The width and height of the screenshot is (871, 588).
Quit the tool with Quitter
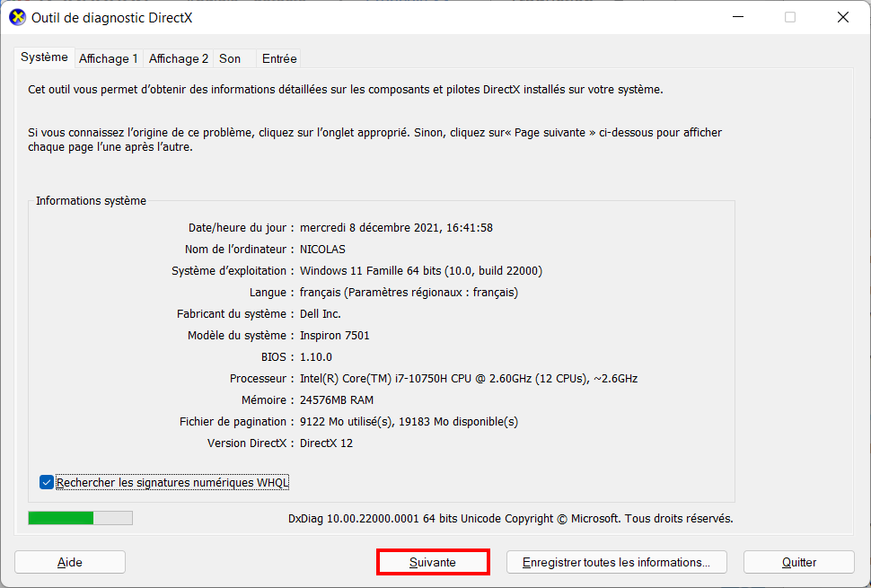click(x=799, y=562)
